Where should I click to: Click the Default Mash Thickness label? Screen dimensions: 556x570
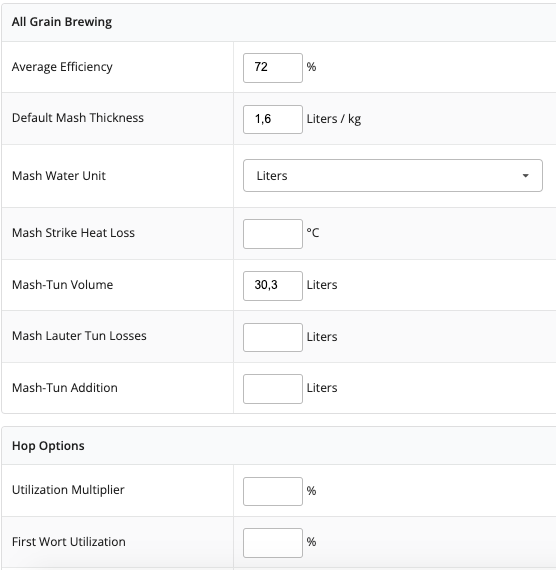point(78,118)
